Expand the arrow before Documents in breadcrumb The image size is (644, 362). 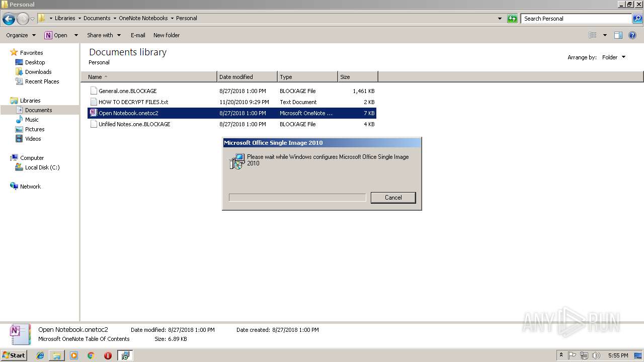point(79,18)
